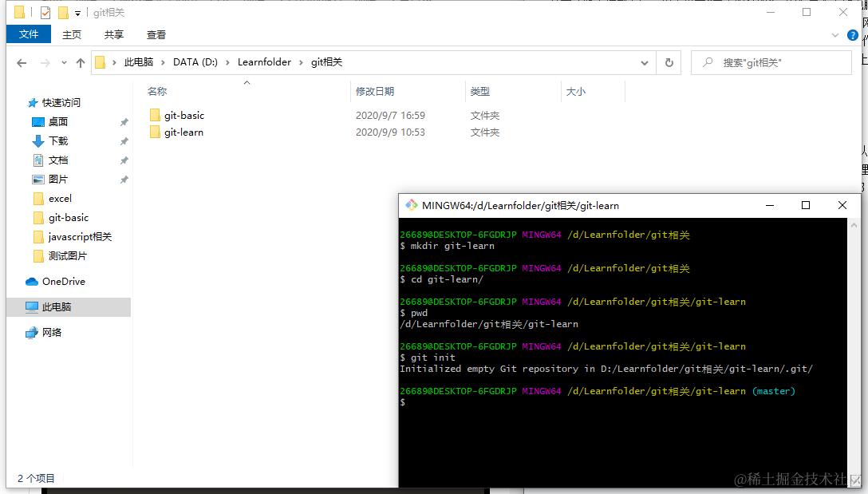The image size is (868, 494).
Task: Open excel folder in the navigation pane
Action: pyautogui.click(x=60, y=198)
